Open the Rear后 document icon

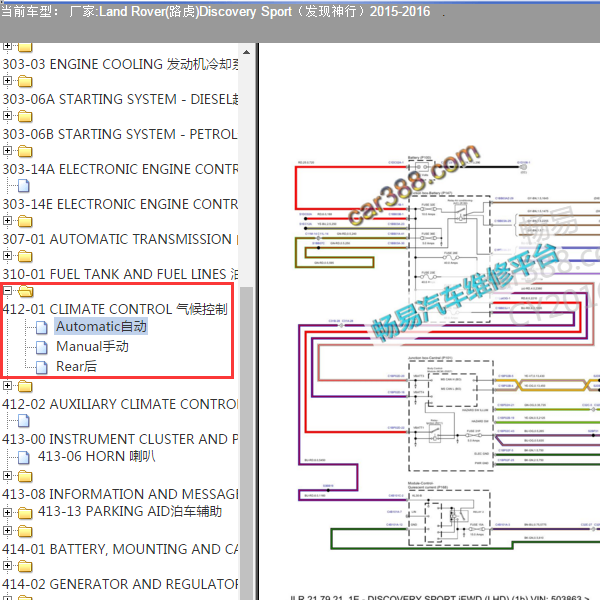[42, 367]
